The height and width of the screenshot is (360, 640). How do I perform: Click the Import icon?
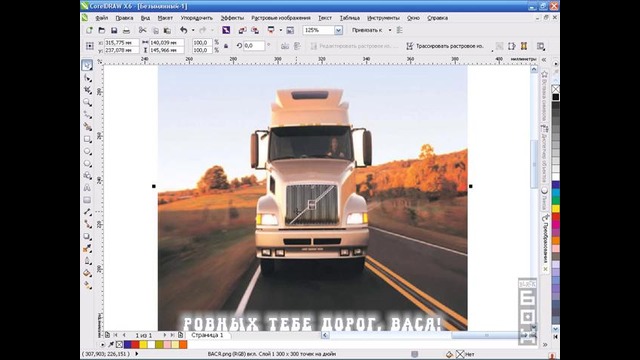tap(242, 30)
